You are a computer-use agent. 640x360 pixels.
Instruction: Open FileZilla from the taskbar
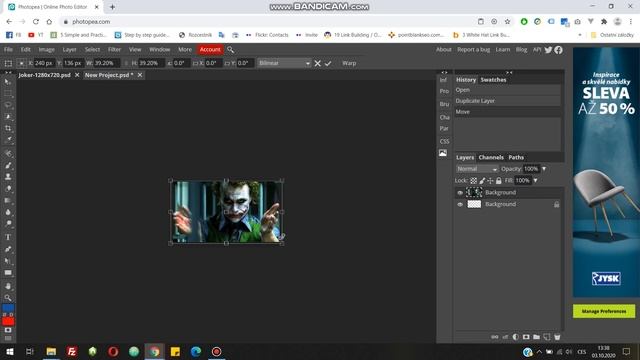[72, 351]
